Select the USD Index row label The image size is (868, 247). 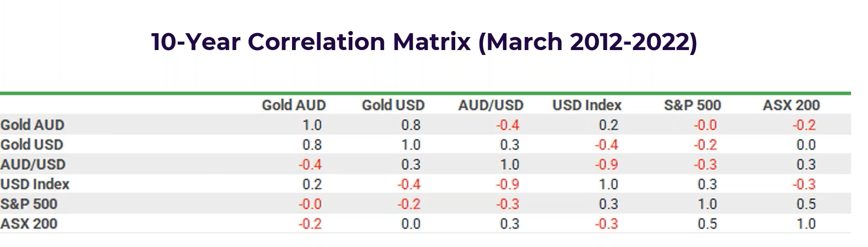(35, 184)
